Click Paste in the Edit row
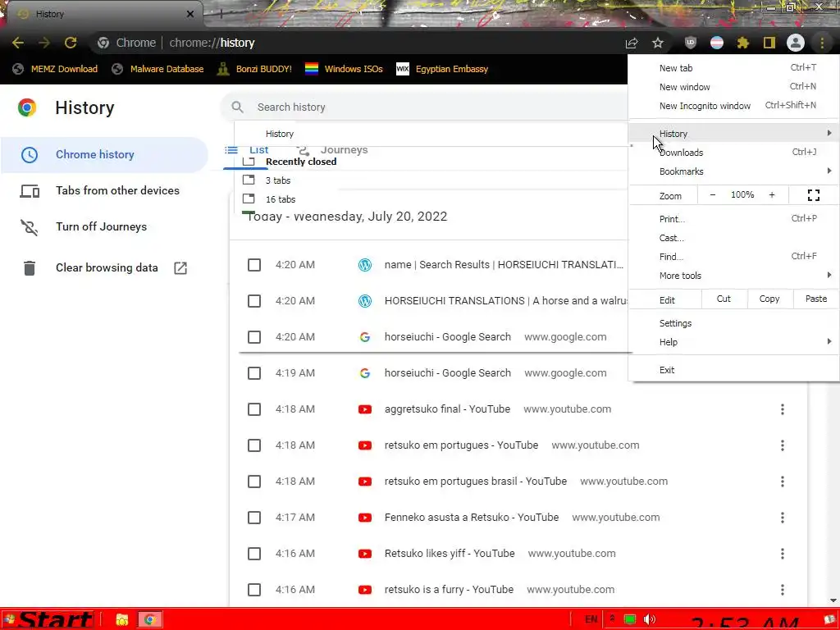The width and height of the screenshot is (840, 630). coord(816,299)
